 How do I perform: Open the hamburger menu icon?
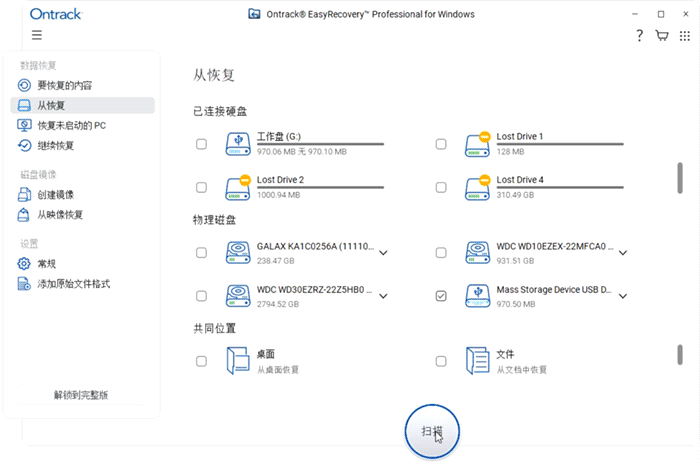(x=37, y=35)
